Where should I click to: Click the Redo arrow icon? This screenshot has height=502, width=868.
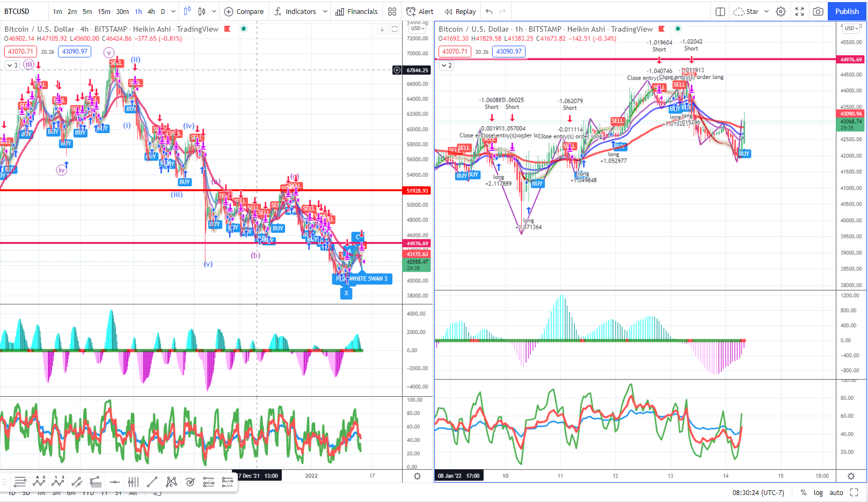pos(502,11)
